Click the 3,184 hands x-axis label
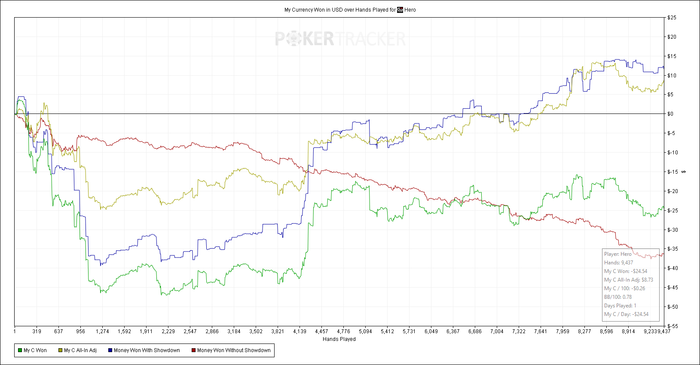 click(233, 332)
